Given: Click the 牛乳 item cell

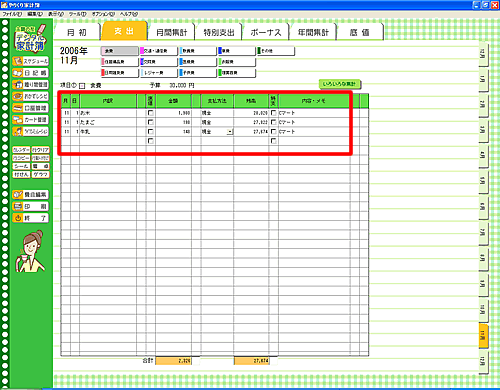Looking at the screenshot, I should pos(108,132).
